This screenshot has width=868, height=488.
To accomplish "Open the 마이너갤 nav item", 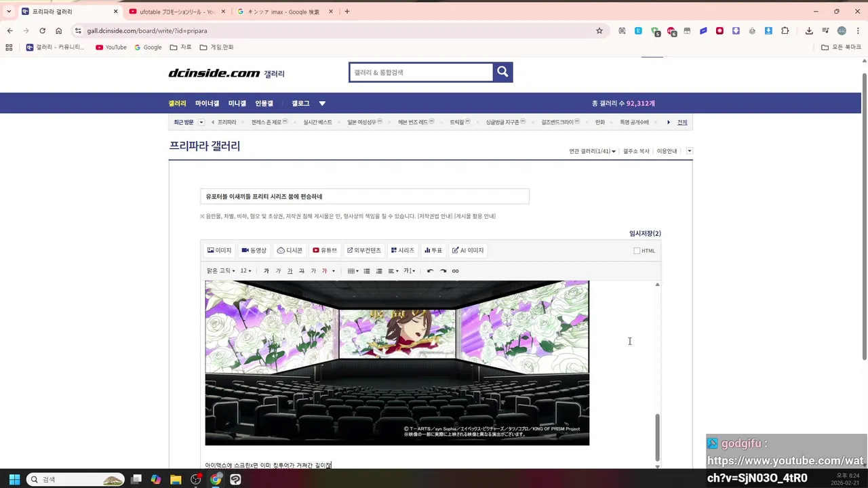I will coord(207,103).
